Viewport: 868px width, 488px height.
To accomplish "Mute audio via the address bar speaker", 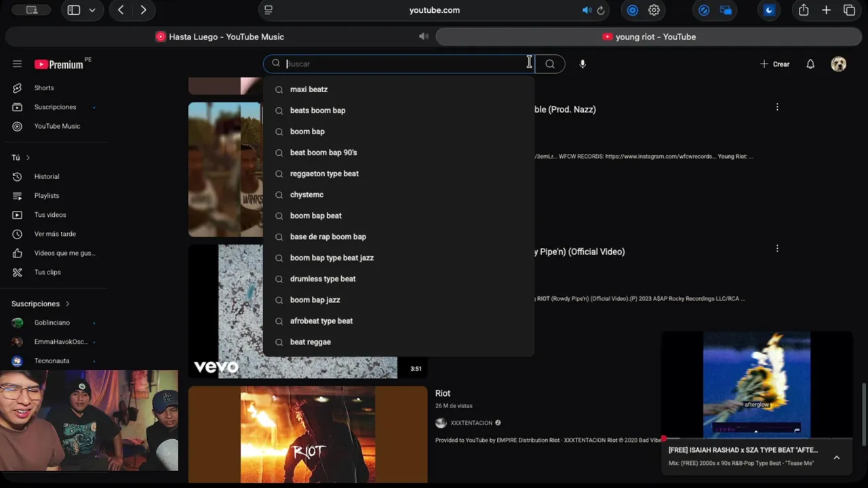I will pyautogui.click(x=586, y=10).
